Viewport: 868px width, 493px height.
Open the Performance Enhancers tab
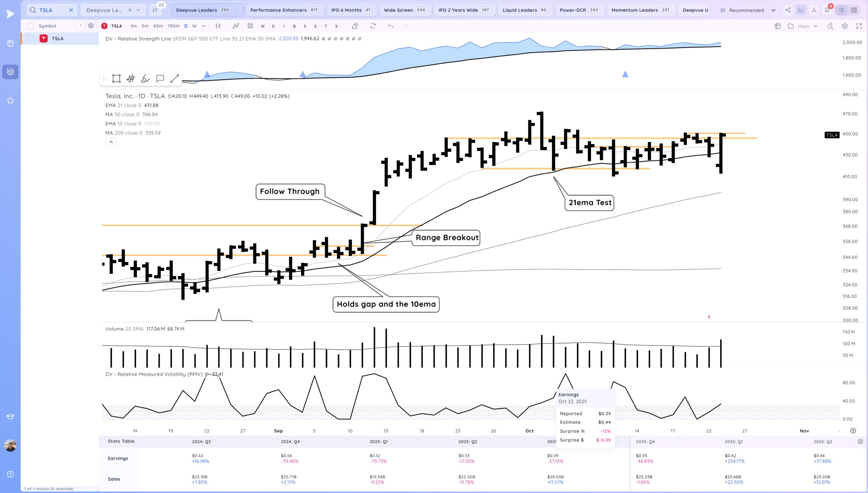284,10
